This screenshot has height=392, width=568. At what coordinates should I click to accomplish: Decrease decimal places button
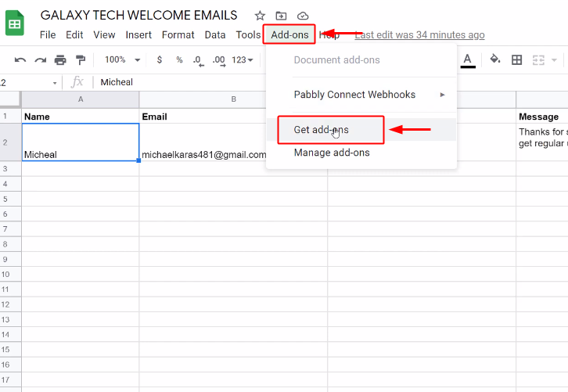[x=198, y=60]
